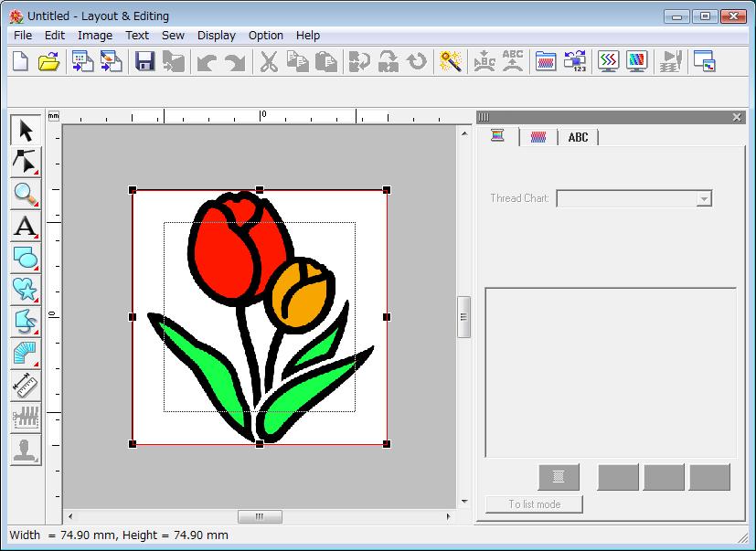
Task: Click the Copy icon in the toolbar
Action: coord(297,62)
